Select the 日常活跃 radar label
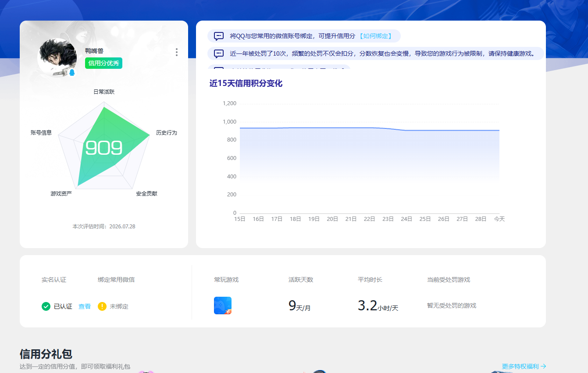The height and width of the screenshot is (373, 588). point(104,92)
